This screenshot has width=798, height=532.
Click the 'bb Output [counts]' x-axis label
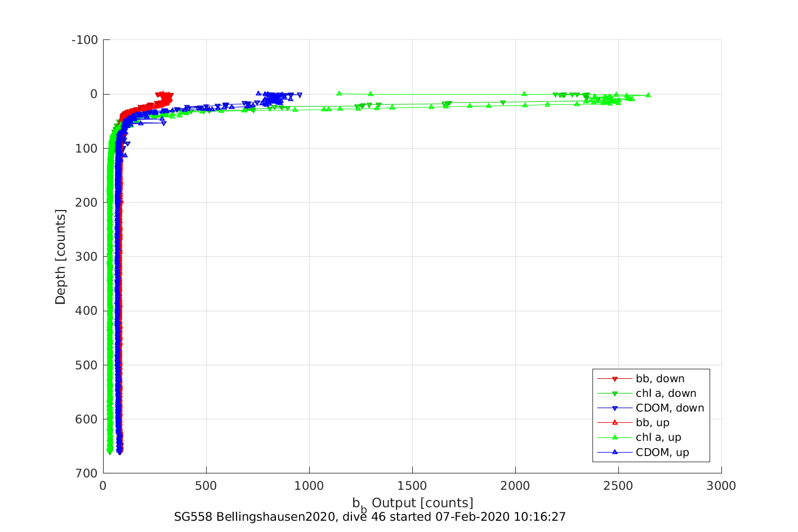(413, 504)
